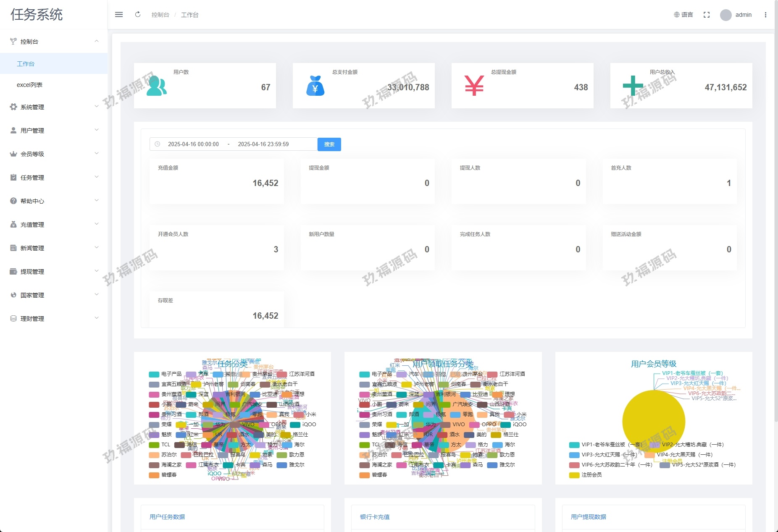The image size is (778, 532).
Task: Click the refresh page icon
Action: tap(138, 15)
